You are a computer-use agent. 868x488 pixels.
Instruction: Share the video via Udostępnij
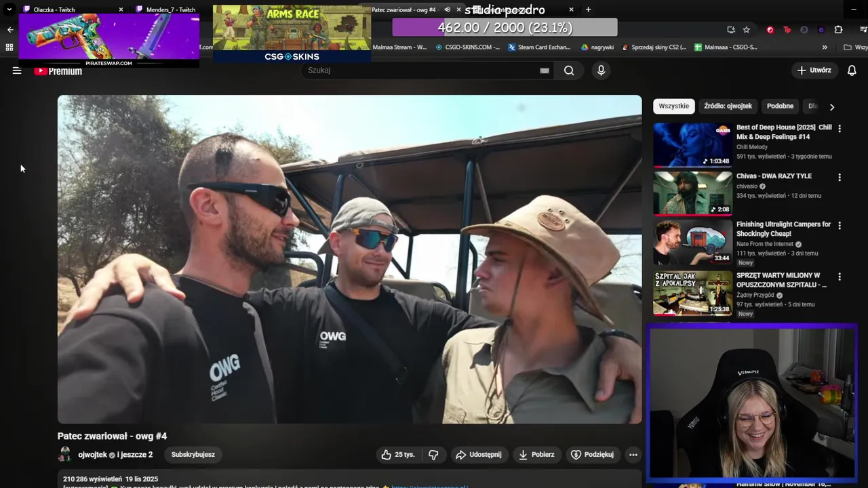pyautogui.click(x=479, y=455)
